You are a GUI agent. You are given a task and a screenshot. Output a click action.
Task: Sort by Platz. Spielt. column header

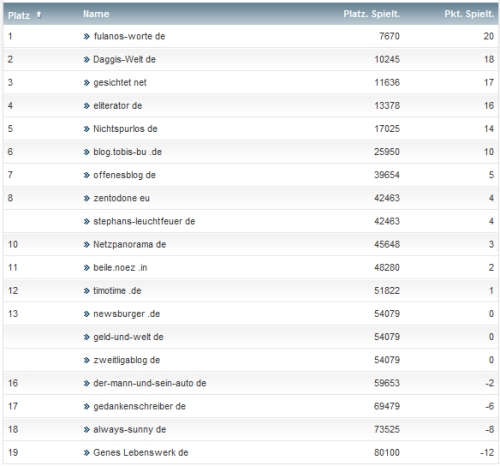point(371,14)
